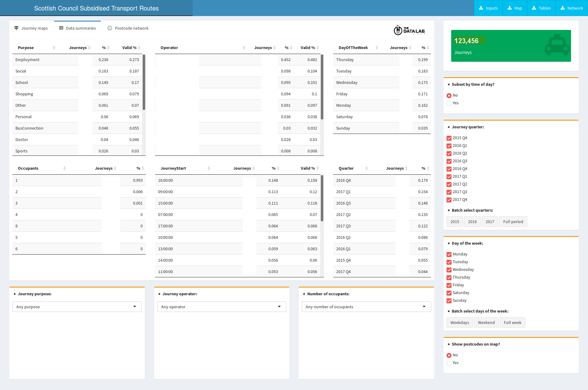Click the Scottish Council Subsidised Transport Routes title

pos(96,8)
